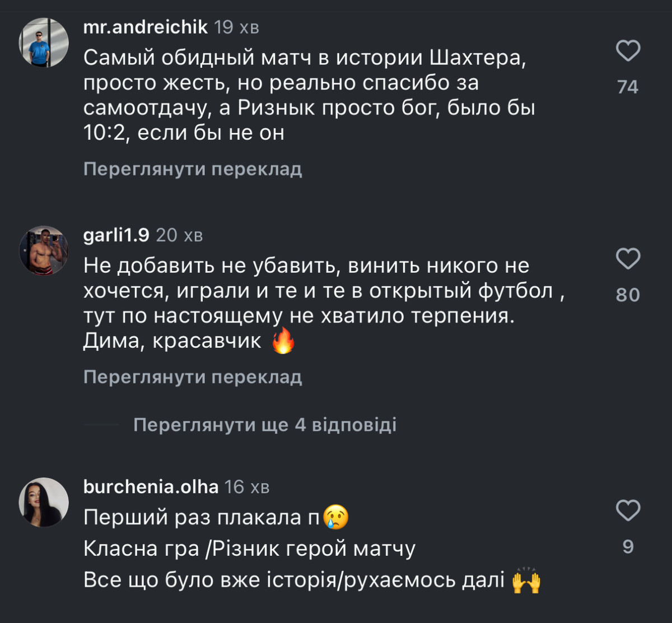Go to burchenia.olha's profile via username

151,487
